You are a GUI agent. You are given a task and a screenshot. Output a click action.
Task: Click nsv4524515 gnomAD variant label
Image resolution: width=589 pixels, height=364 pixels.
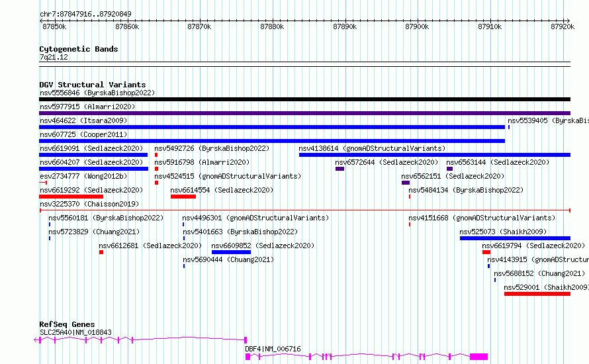[228, 176]
